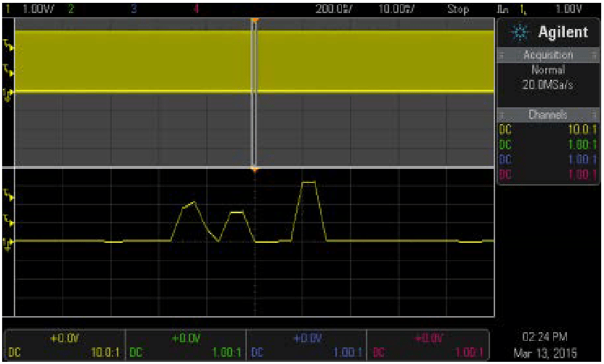Click channel 2 green +0.0V offset at bottom

tap(186, 338)
